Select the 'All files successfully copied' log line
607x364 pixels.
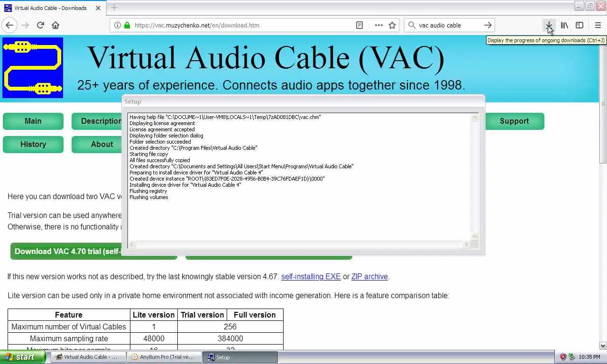click(160, 160)
